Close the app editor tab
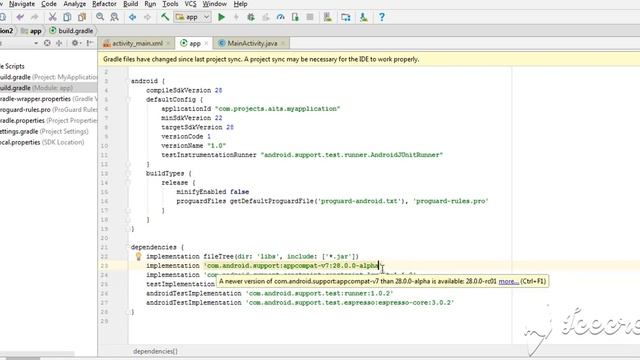This screenshot has width=640, height=360. coord(206,43)
